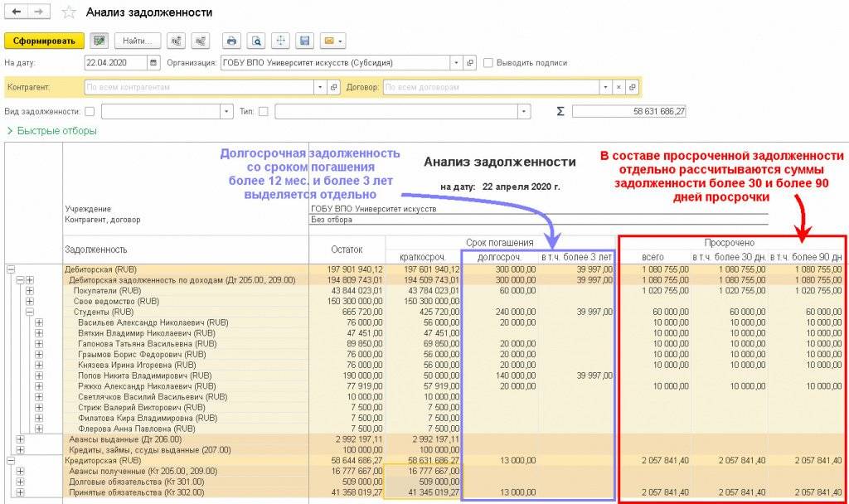Open the Организация dropdown list
Screen dimensions: 849x504
click(x=456, y=62)
